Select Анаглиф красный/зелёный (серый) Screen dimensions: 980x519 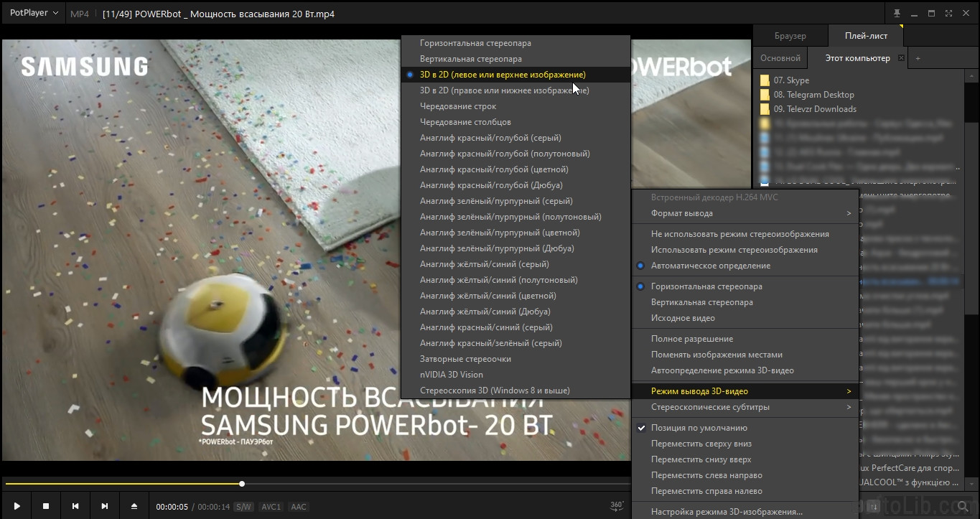(515, 343)
